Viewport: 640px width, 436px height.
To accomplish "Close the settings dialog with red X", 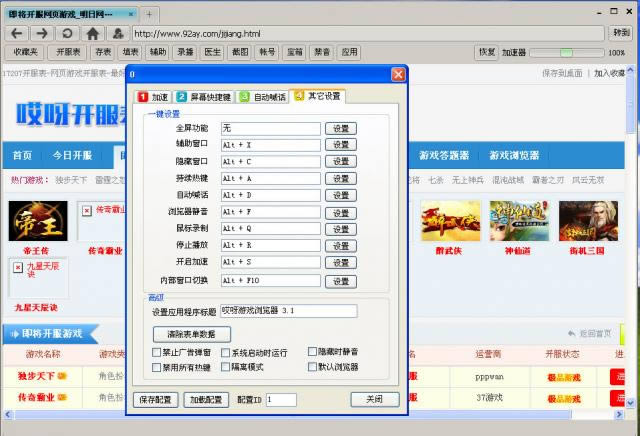I will pyautogui.click(x=398, y=74).
